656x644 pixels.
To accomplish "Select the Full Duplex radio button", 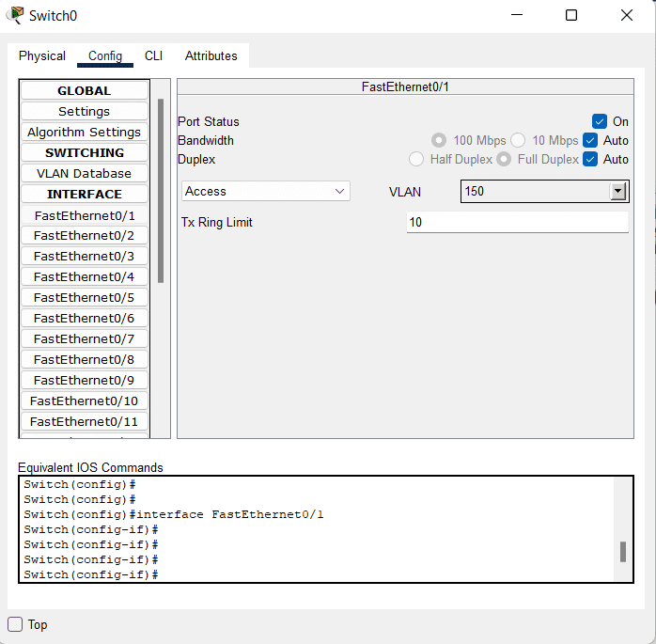I will tap(504, 159).
